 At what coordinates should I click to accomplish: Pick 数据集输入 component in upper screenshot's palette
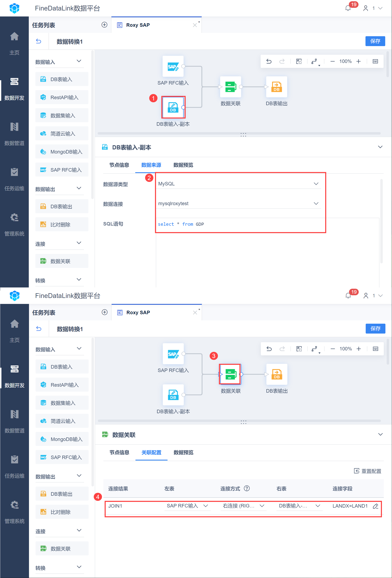click(x=62, y=115)
